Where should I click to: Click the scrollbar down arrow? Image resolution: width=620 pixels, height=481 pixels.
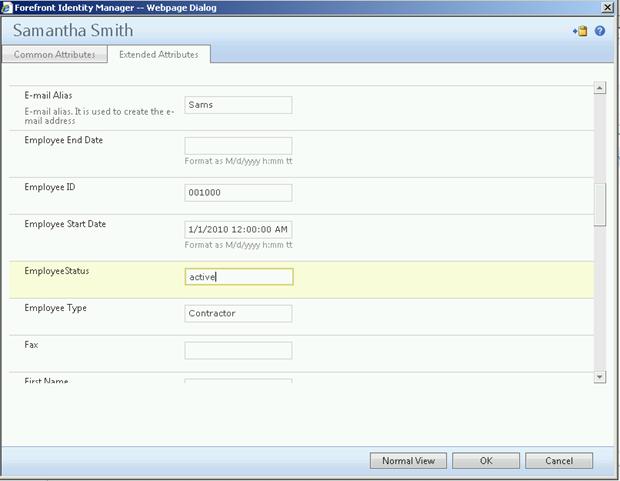(600, 377)
